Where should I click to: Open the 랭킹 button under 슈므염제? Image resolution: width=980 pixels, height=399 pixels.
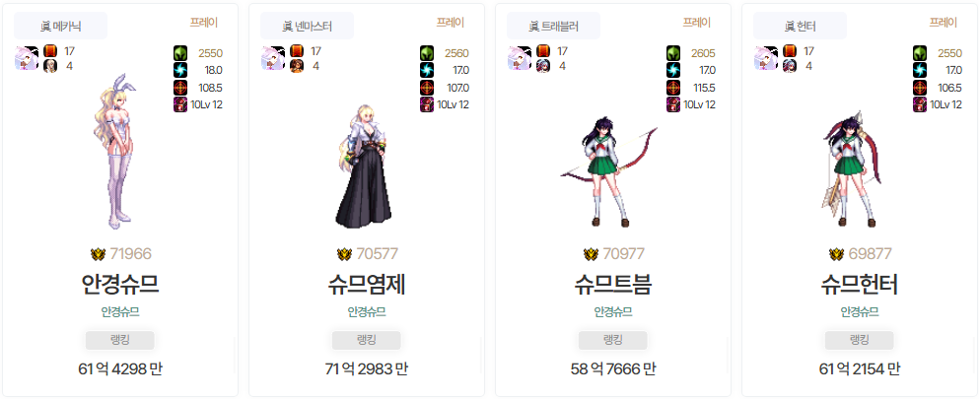click(x=366, y=340)
